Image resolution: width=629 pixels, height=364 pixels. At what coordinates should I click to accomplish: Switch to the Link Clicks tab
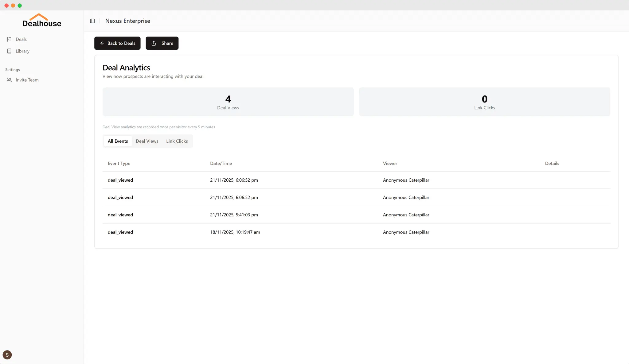[177, 141]
